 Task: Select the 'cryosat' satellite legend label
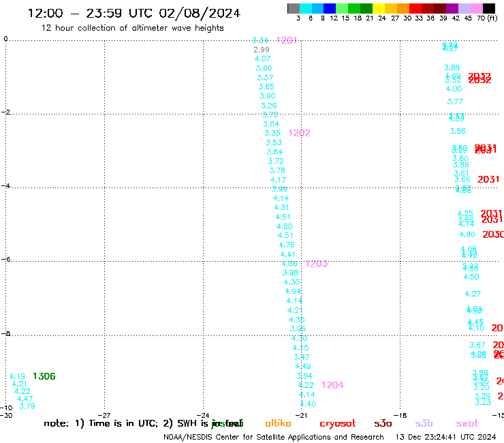click(338, 424)
